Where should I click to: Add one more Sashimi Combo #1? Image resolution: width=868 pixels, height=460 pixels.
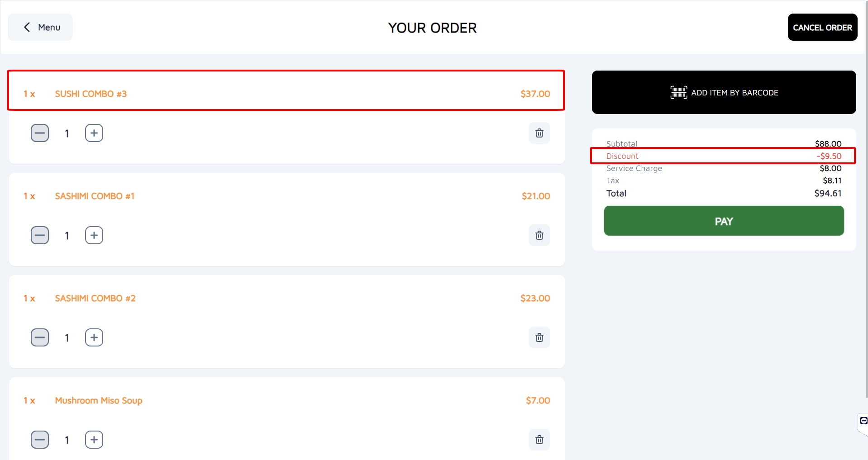click(94, 235)
